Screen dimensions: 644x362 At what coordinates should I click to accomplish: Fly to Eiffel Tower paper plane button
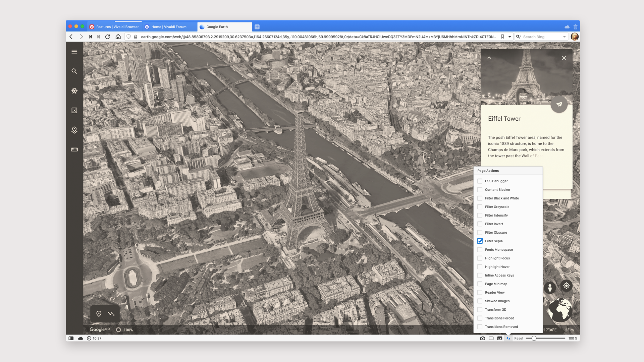[x=559, y=104]
